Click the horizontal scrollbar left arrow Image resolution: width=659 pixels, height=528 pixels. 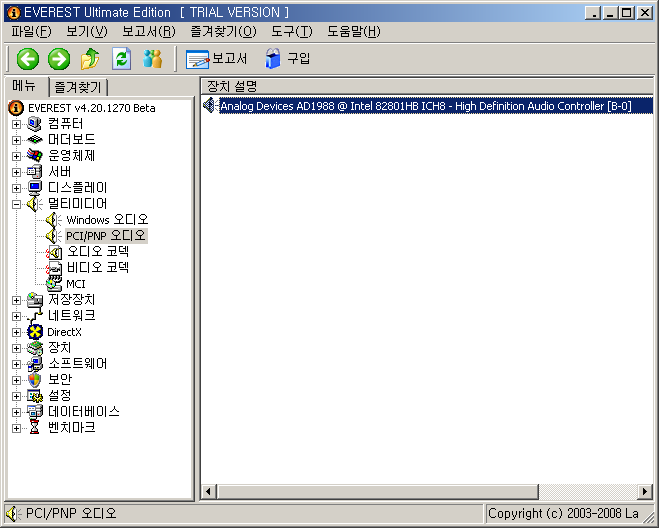tap(208, 491)
